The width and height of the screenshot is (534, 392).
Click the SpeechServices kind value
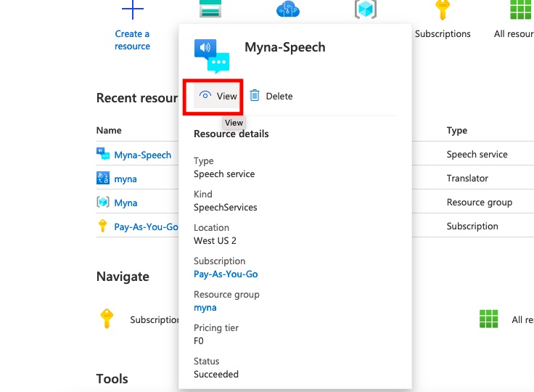click(226, 207)
